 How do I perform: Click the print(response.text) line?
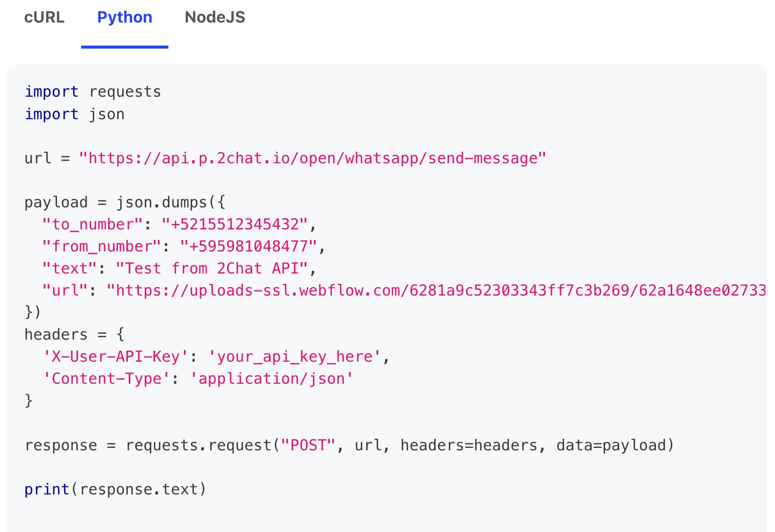(x=115, y=489)
